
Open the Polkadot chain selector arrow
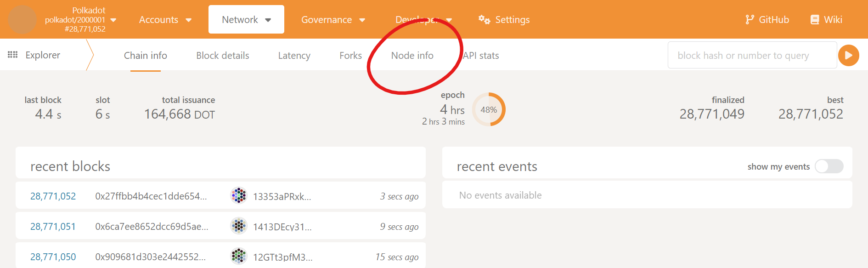coord(113,20)
